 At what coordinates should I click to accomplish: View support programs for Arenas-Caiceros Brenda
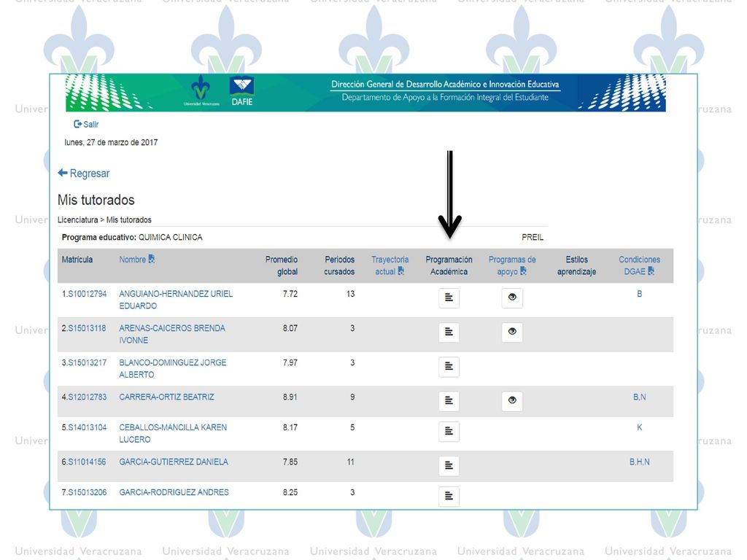512,332
